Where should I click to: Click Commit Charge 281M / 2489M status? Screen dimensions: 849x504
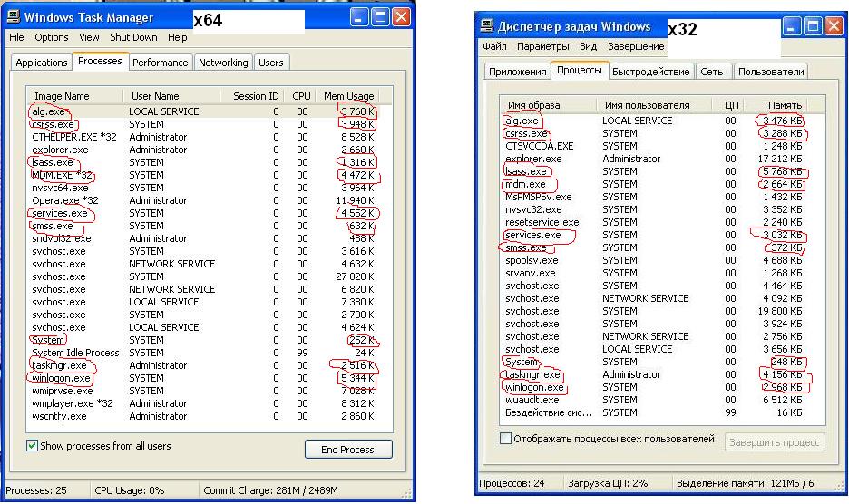(270, 490)
